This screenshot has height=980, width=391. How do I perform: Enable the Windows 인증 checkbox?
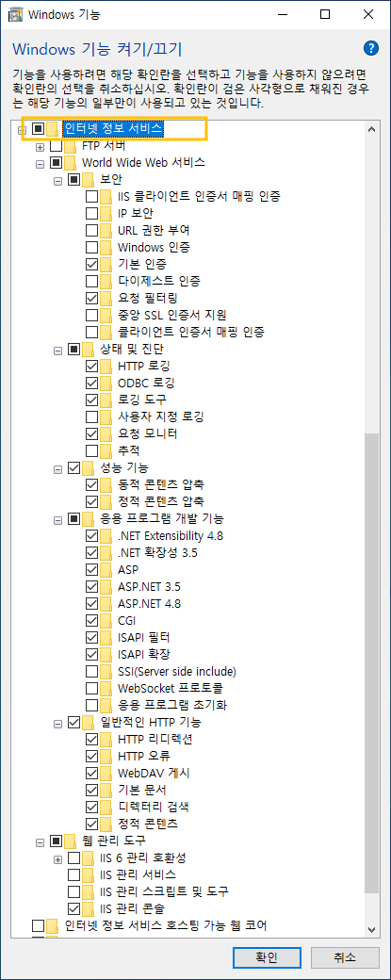tap(91, 248)
